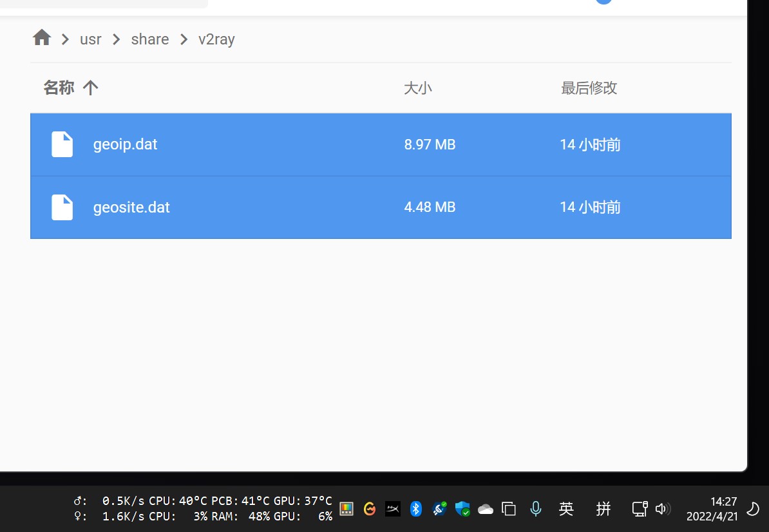769x532 pixels.
Task: Open Bluetooth tray icon
Action: [x=416, y=509]
